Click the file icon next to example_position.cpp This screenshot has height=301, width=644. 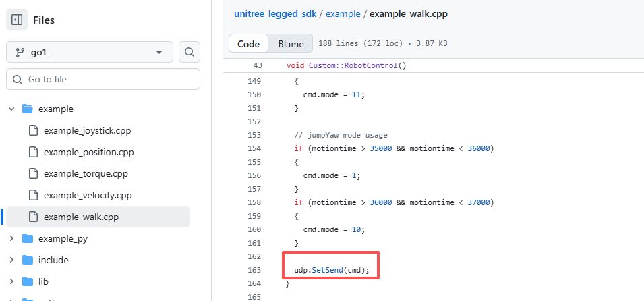tap(33, 152)
